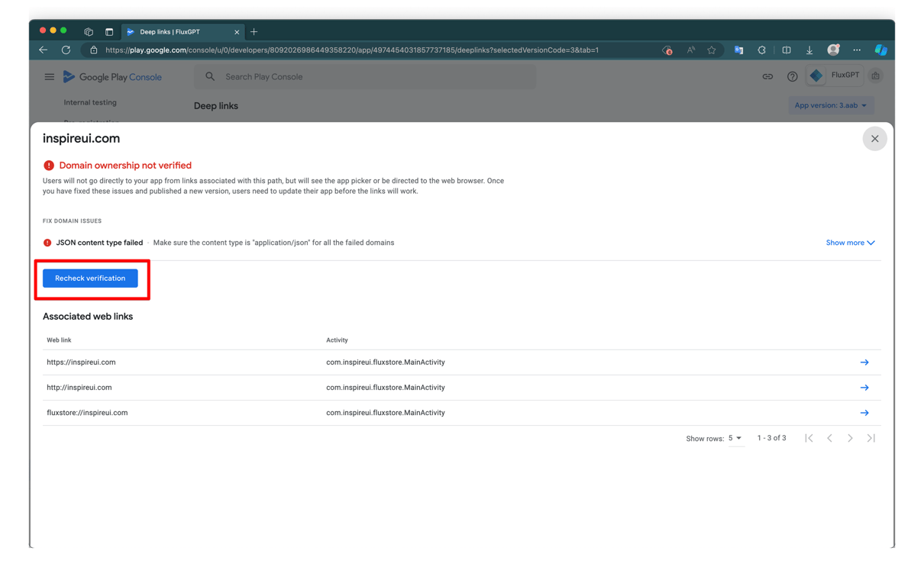924x586 pixels.
Task: Select the Deep links | FluxGPT tab
Action: point(183,32)
